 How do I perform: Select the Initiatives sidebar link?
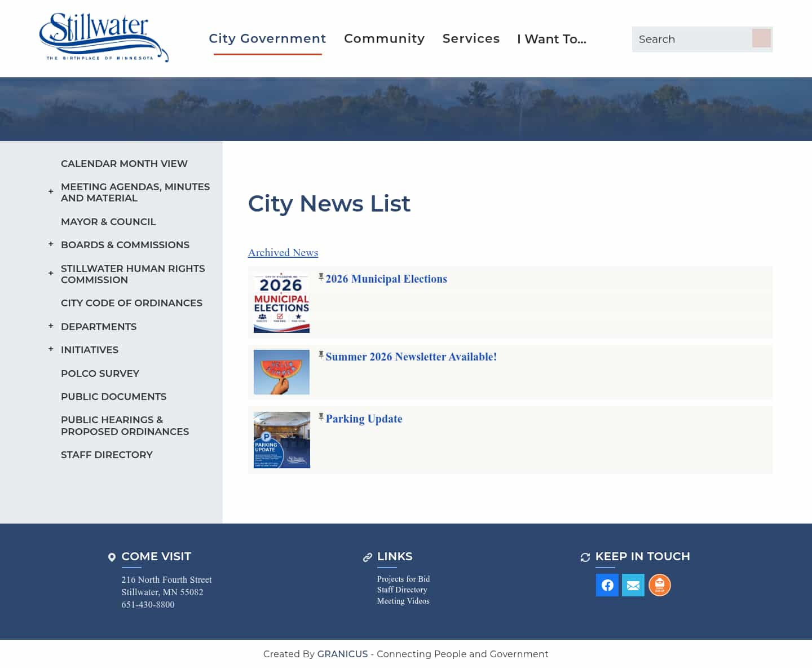click(90, 350)
